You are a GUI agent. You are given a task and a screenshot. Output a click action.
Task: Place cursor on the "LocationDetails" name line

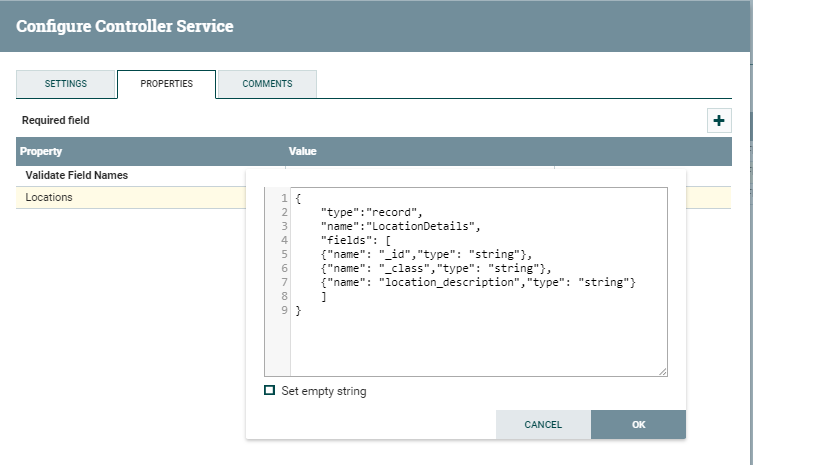click(x=401, y=226)
